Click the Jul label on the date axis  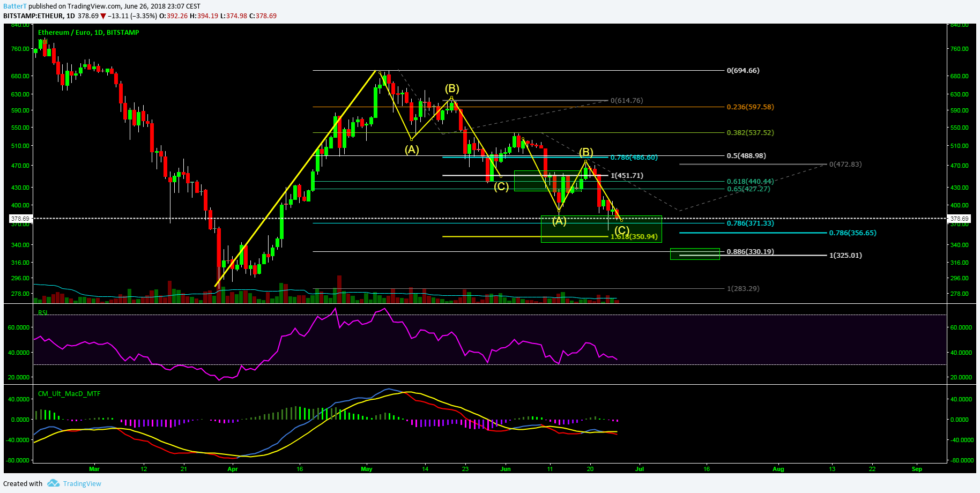tap(640, 469)
